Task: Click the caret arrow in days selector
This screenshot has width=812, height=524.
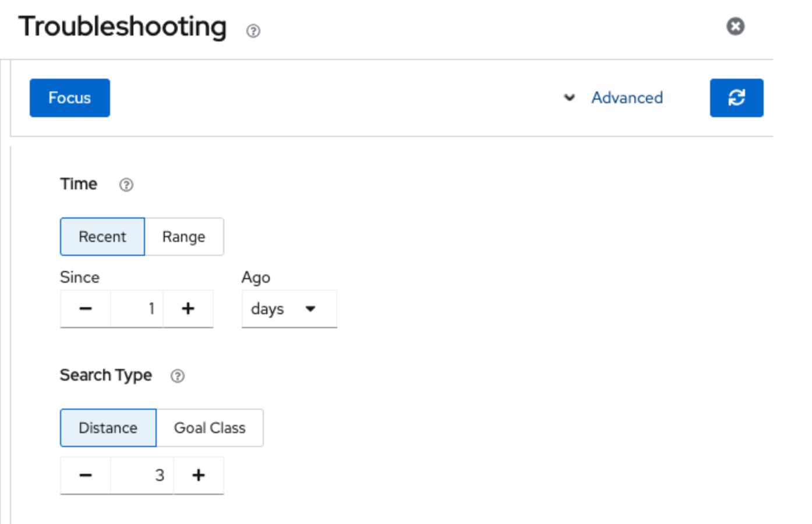Action: pyautogui.click(x=310, y=309)
